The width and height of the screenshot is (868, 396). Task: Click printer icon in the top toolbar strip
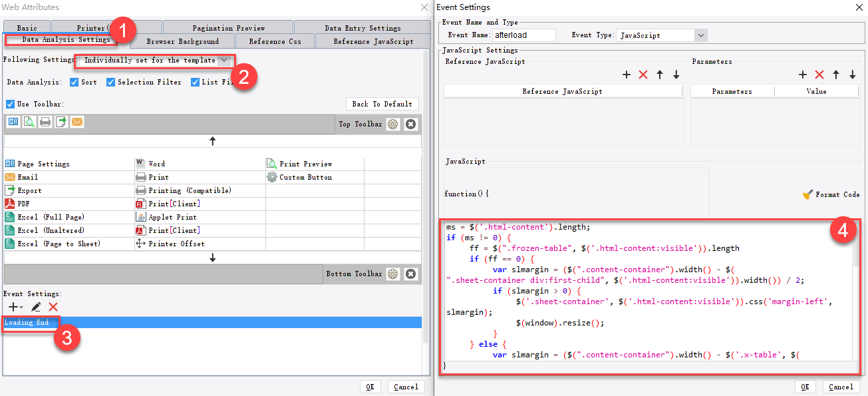pos(45,122)
